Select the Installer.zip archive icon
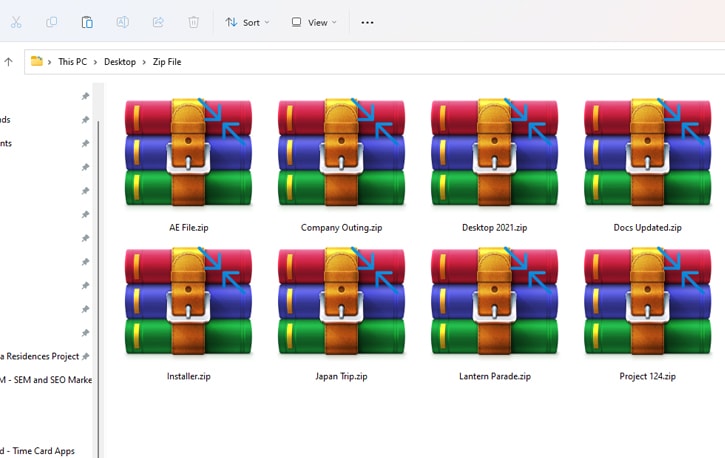 click(188, 301)
